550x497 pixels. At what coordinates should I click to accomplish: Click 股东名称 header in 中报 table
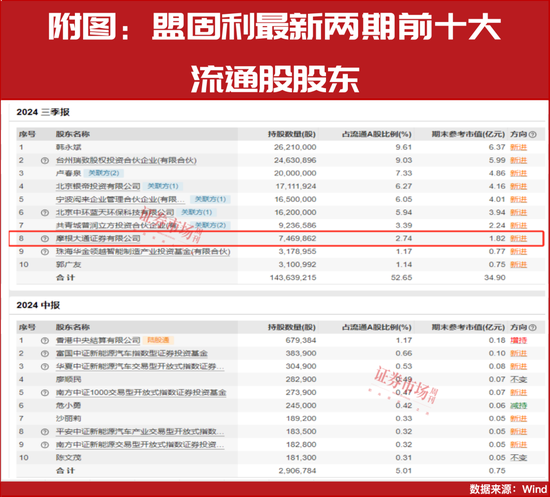pyautogui.click(x=73, y=328)
